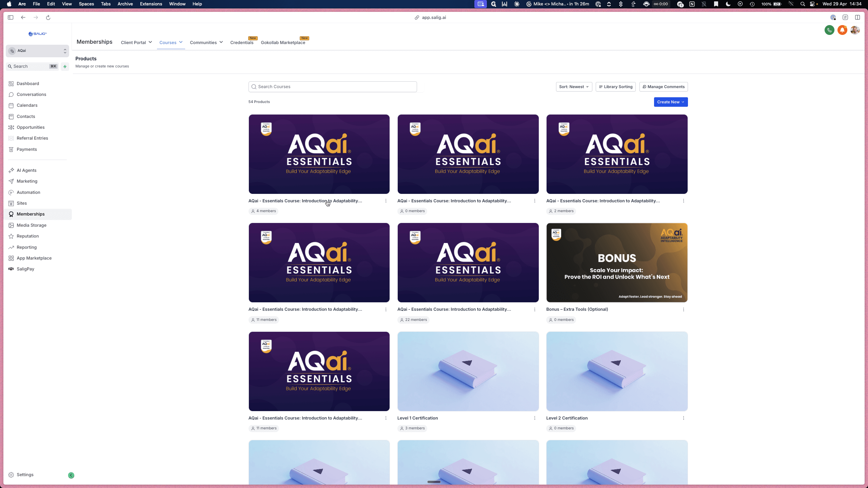Open the Tabs menu in menu bar
Screen dimensions: 868x488
[x=106, y=4]
